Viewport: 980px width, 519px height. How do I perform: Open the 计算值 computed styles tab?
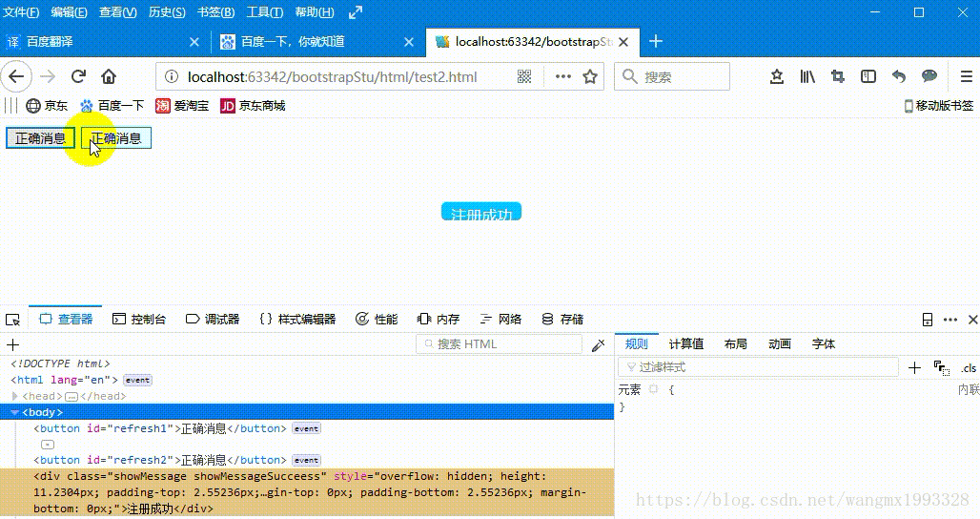pos(685,344)
